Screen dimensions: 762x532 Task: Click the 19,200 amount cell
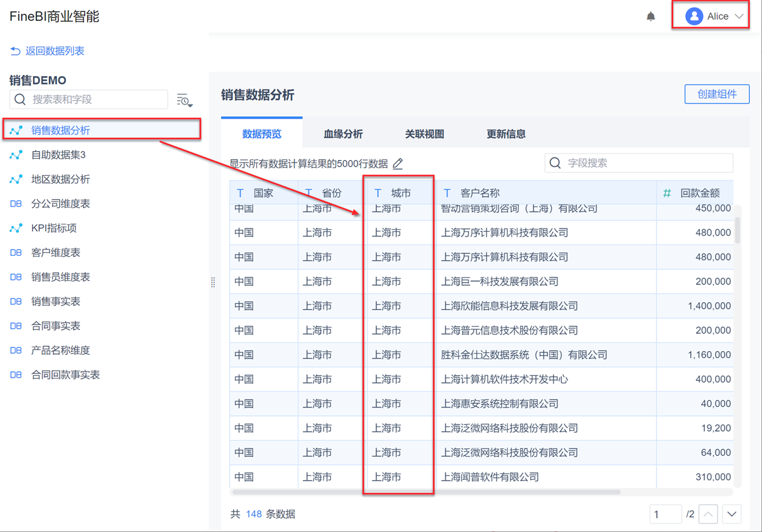click(695, 428)
